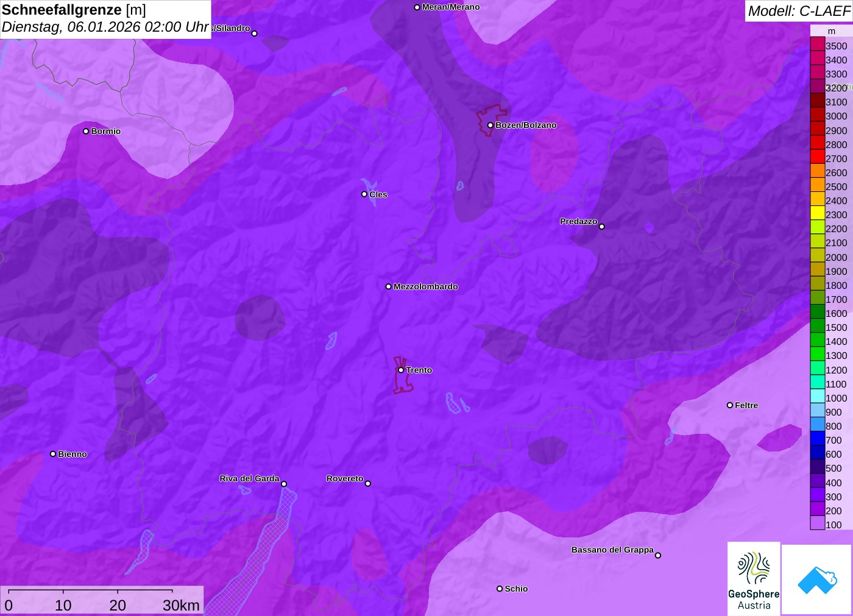
Task: Select the cyan 1000 m legend swatch
Action: coord(818,396)
